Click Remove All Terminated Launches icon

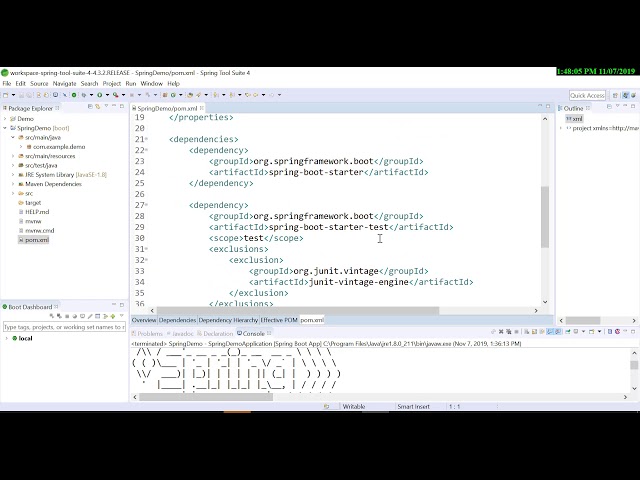tap(509, 331)
